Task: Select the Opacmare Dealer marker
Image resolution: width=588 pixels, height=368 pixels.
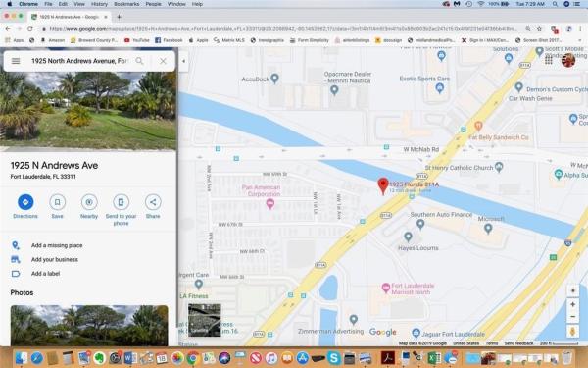Action: (x=334, y=90)
